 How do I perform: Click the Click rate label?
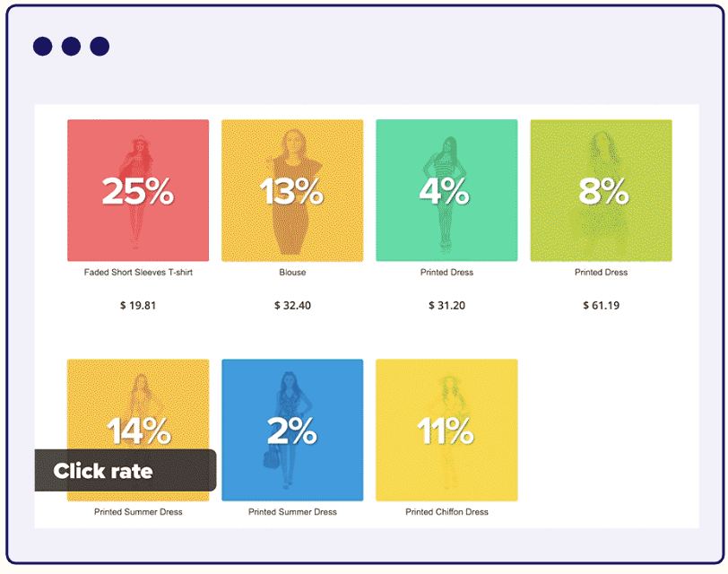click(x=103, y=471)
